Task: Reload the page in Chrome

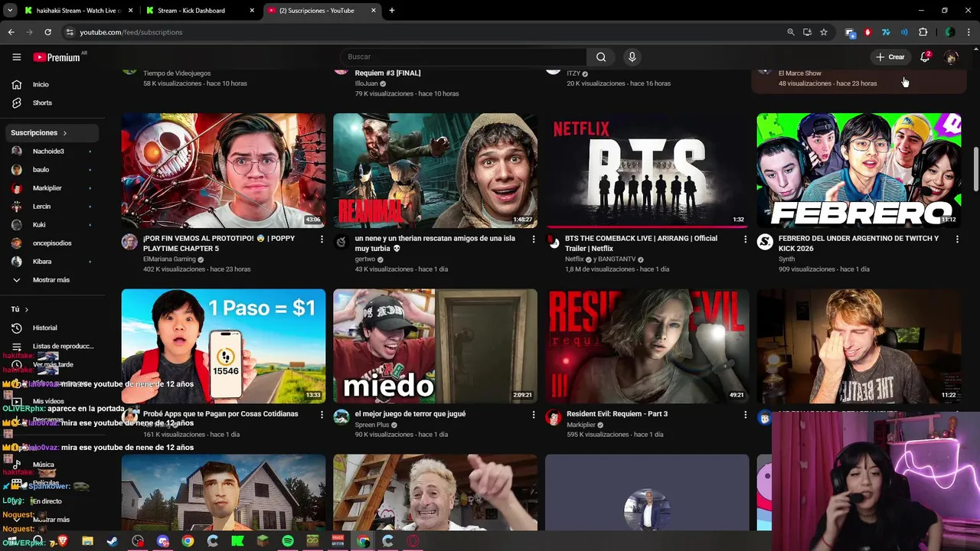Action: coord(47,32)
